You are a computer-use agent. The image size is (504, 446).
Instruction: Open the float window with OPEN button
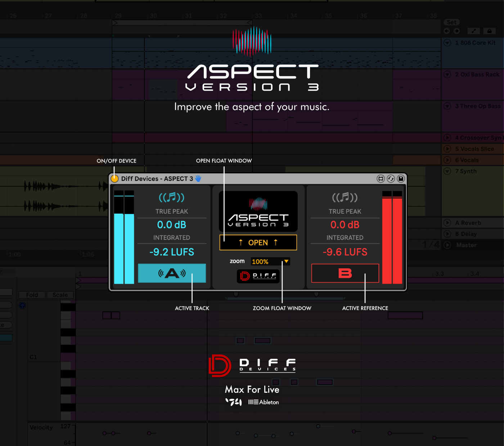tap(258, 242)
